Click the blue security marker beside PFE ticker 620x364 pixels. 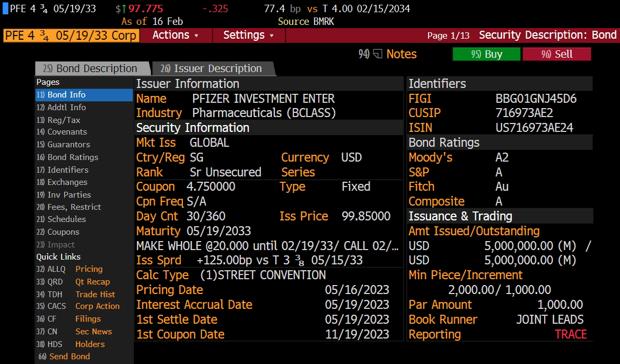tap(5, 8)
